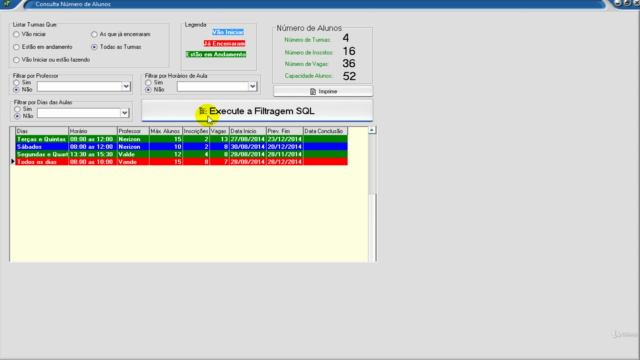The width and height of the screenshot is (640, 360).
Task: Click the row indicator arrow beside 'Todos os dias'
Action: point(13,162)
